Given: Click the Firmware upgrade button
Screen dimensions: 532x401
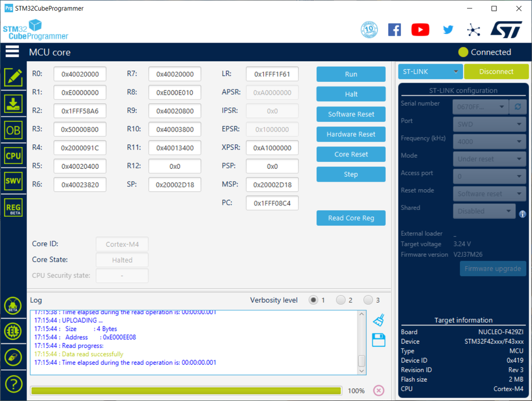Looking at the screenshot, I should click(x=493, y=268).
